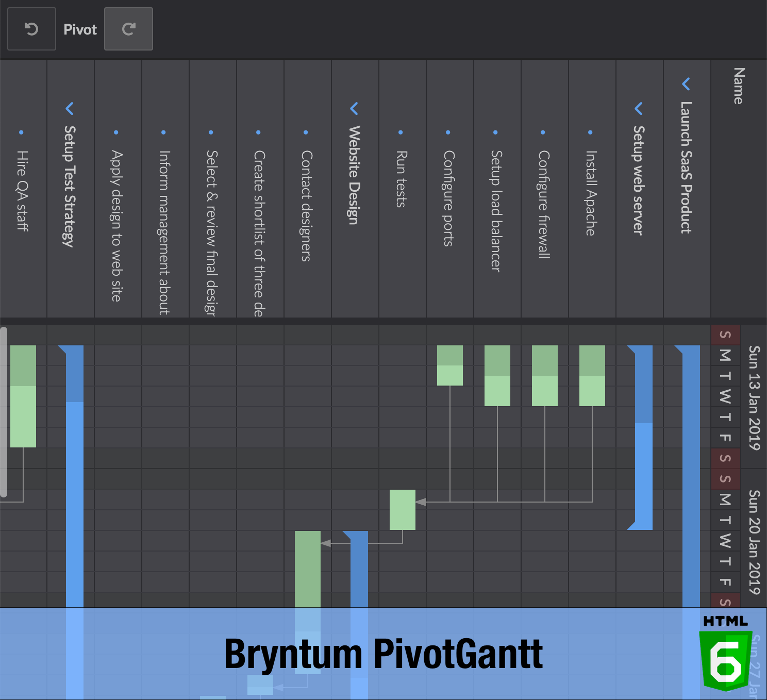Viewport: 767px width, 700px height.
Task: Select the Setup load balancer row
Action: pos(497,189)
